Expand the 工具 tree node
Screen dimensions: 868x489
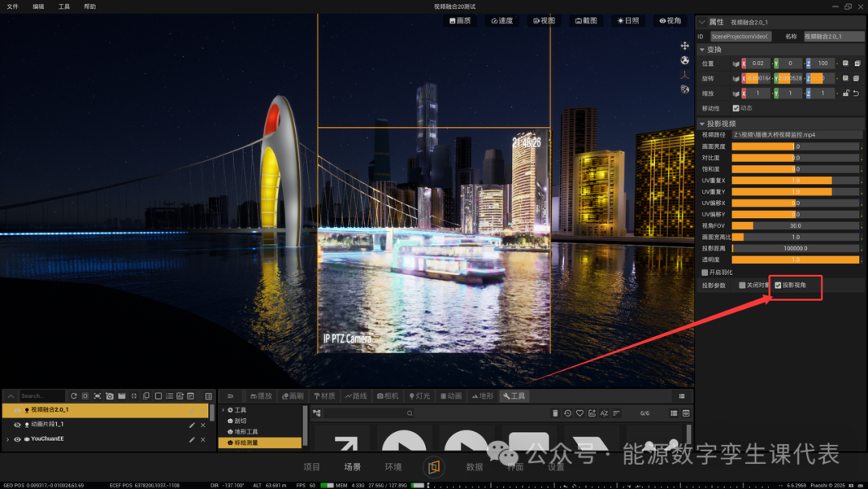[223, 410]
